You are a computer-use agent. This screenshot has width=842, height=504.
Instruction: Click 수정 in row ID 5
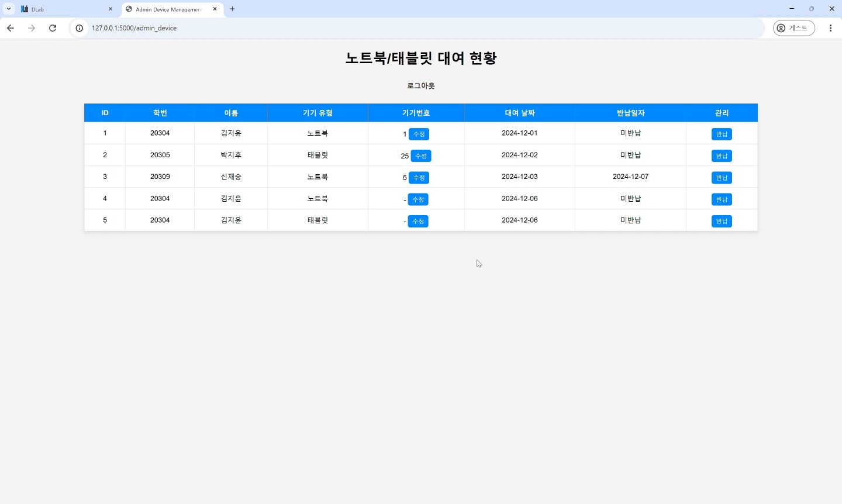tap(418, 221)
